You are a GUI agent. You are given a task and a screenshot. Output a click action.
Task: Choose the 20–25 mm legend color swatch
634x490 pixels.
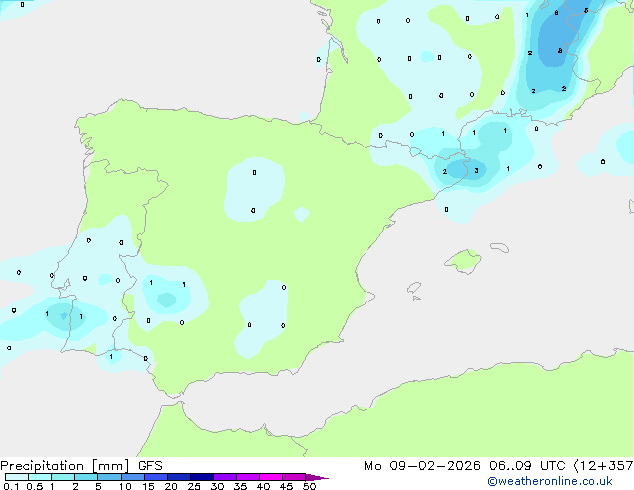pyautogui.click(x=179, y=477)
